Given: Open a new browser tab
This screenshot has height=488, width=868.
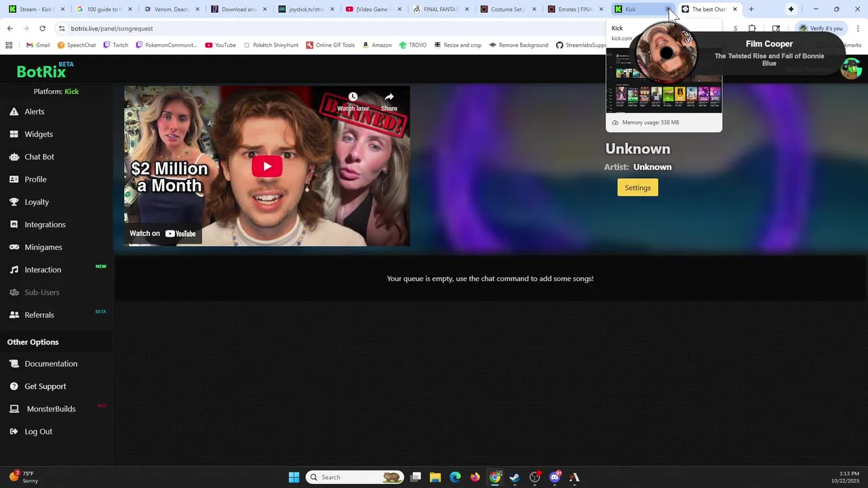Looking at the screenshot, I should click(751, 9).
